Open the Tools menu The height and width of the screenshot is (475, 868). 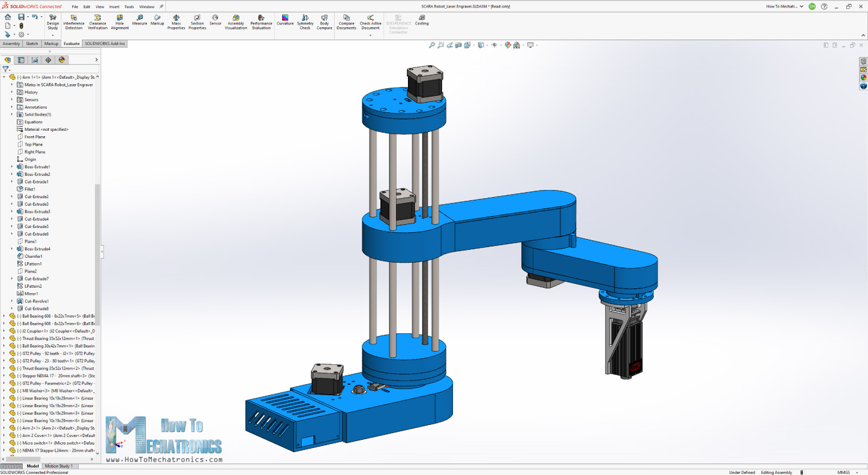129,7
